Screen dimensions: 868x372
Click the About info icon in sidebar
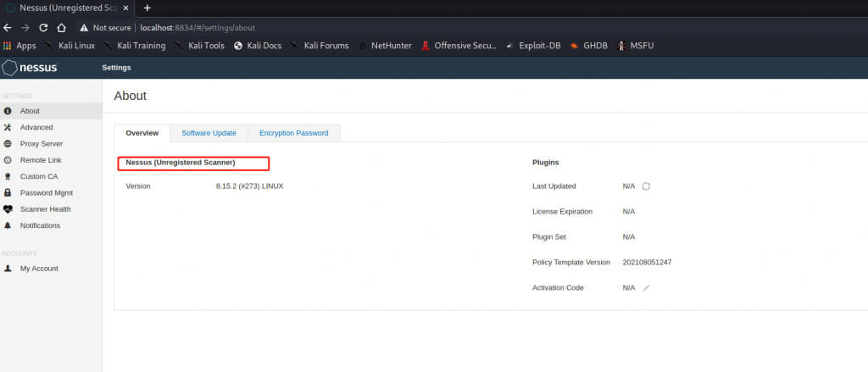point(8,111)
